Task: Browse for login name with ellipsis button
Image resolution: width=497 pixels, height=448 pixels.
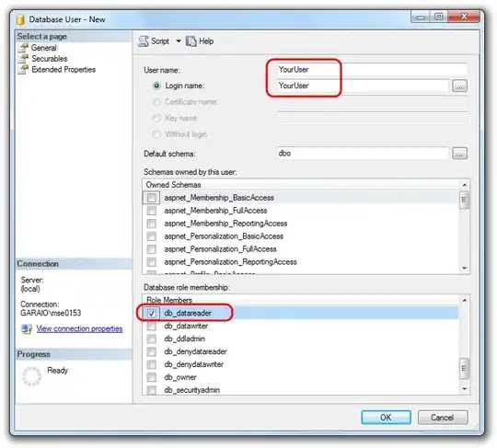Action: point(459,86)
